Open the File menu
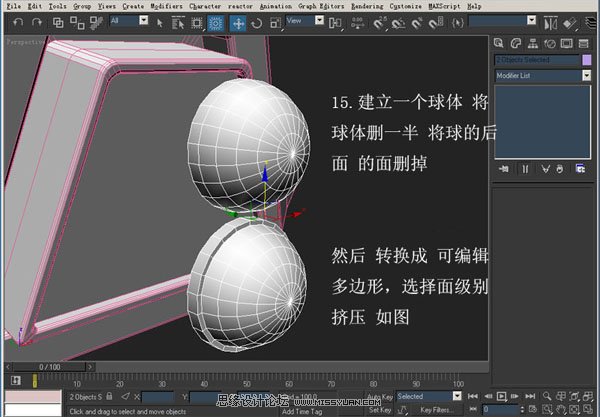 coord(14,6)
